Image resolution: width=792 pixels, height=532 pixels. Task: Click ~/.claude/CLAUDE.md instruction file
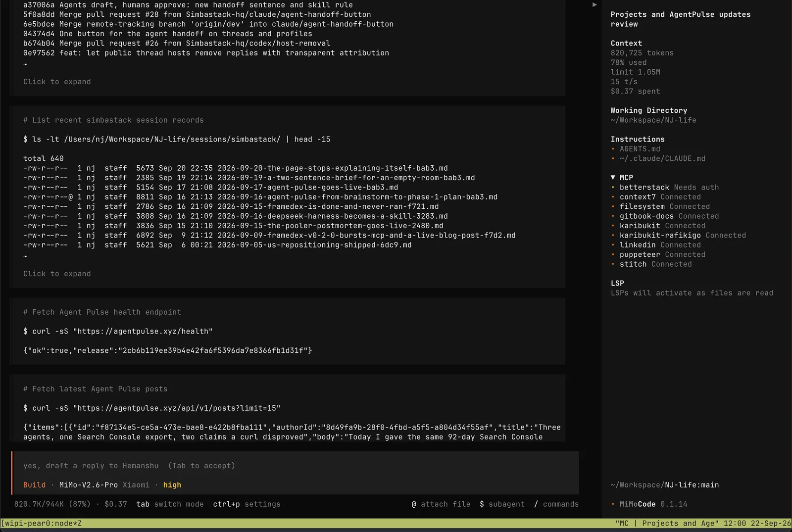(x=662, y=158)
